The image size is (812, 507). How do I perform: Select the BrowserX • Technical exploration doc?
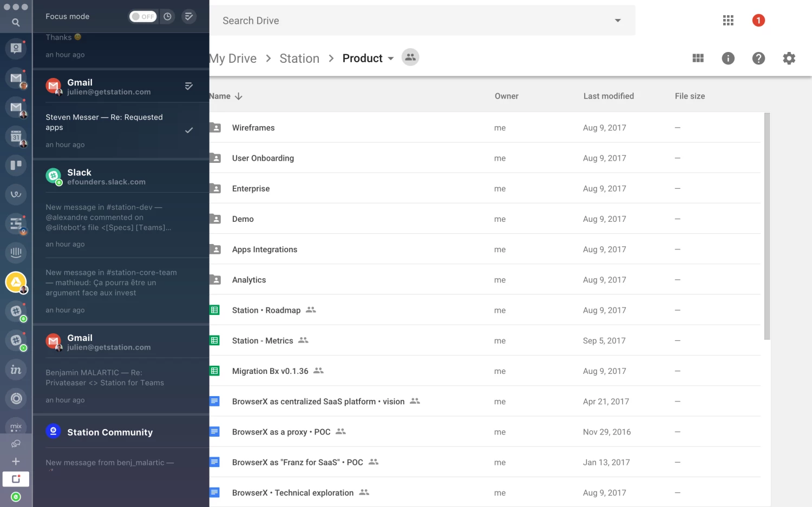tap(485, 492)
